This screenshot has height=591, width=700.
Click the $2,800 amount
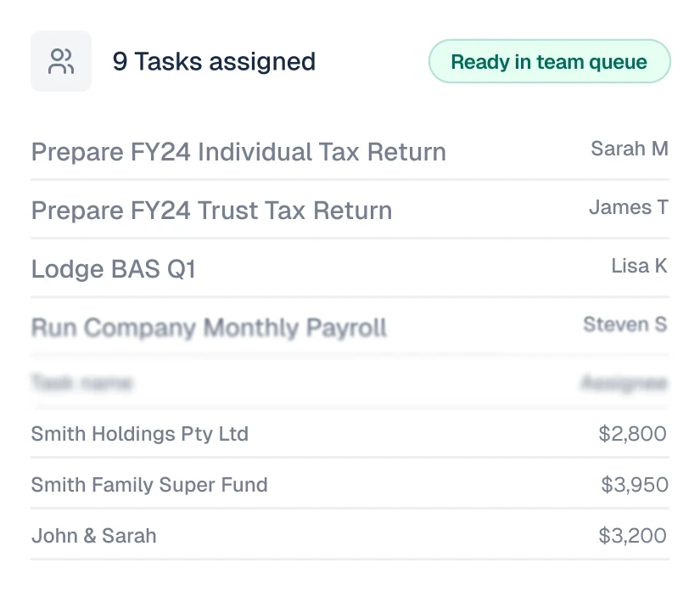[632, 434]
